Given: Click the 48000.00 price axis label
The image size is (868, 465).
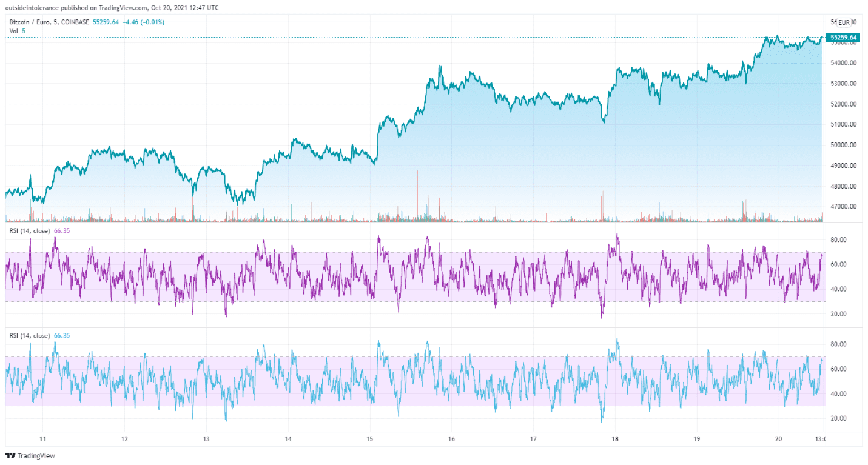Looking at the screenshot, I should pyautogui.click(x=843, y=186).
